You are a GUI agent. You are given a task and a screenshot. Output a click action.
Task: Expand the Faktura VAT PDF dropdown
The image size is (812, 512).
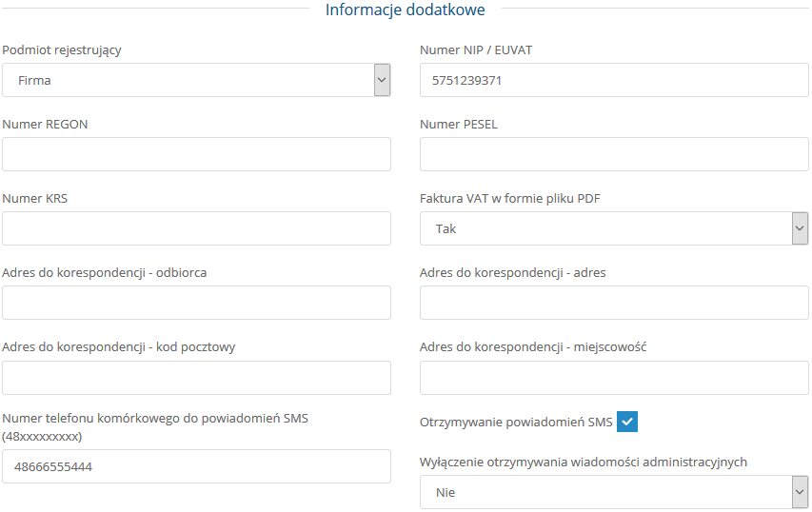pos(614,228)
